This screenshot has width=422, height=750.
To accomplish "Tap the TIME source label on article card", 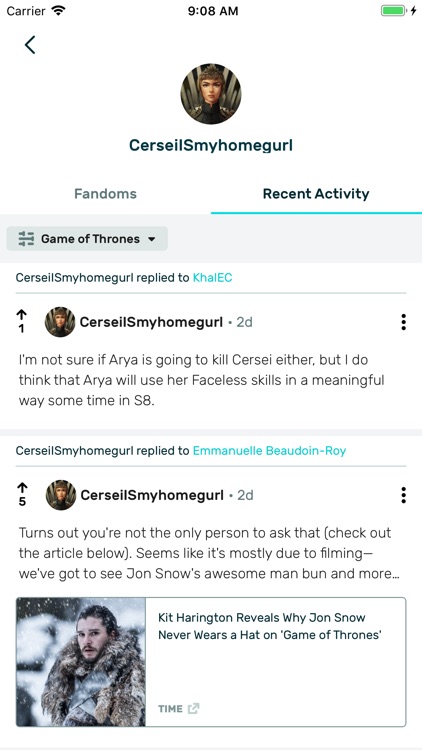I will (170, 709).
